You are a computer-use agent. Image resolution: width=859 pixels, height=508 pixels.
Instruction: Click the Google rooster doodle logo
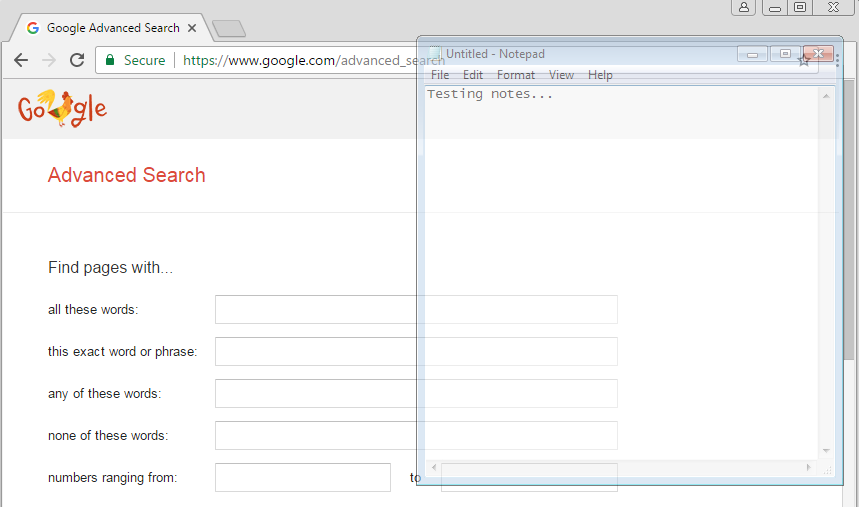tap(62, 108)
